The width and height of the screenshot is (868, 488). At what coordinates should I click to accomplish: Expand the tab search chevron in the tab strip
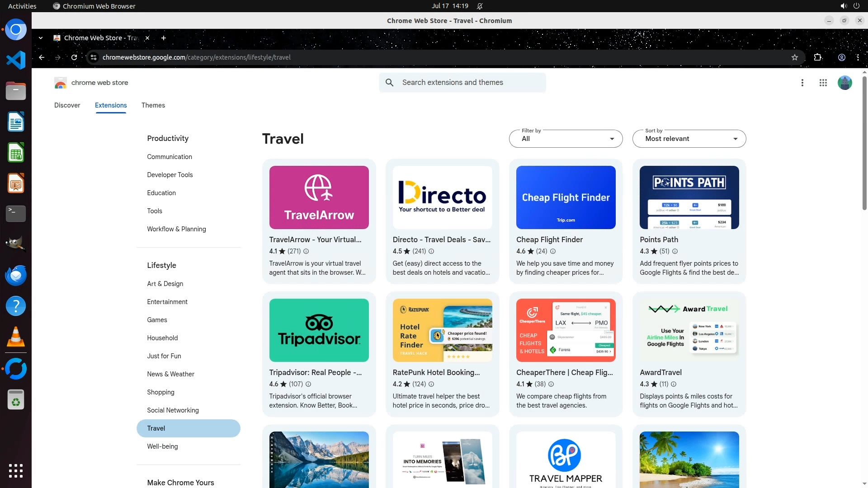pyautogui.click(x=41, y=38)
